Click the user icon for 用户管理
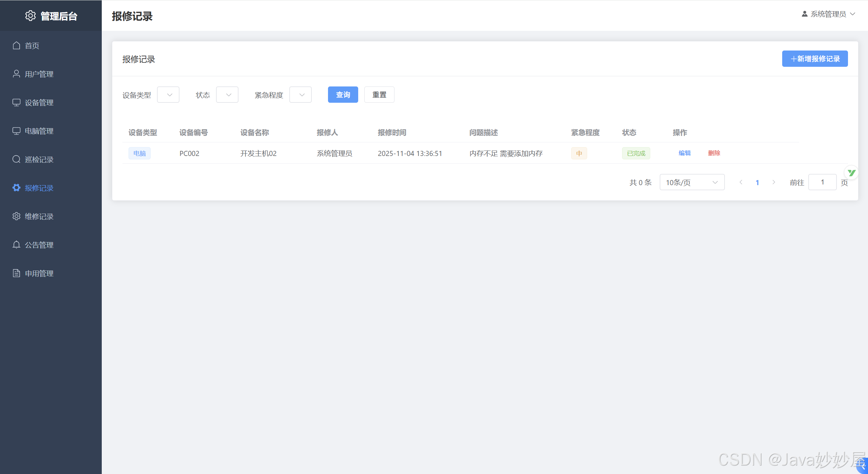868x474 pixels. (x=16, y=74)
